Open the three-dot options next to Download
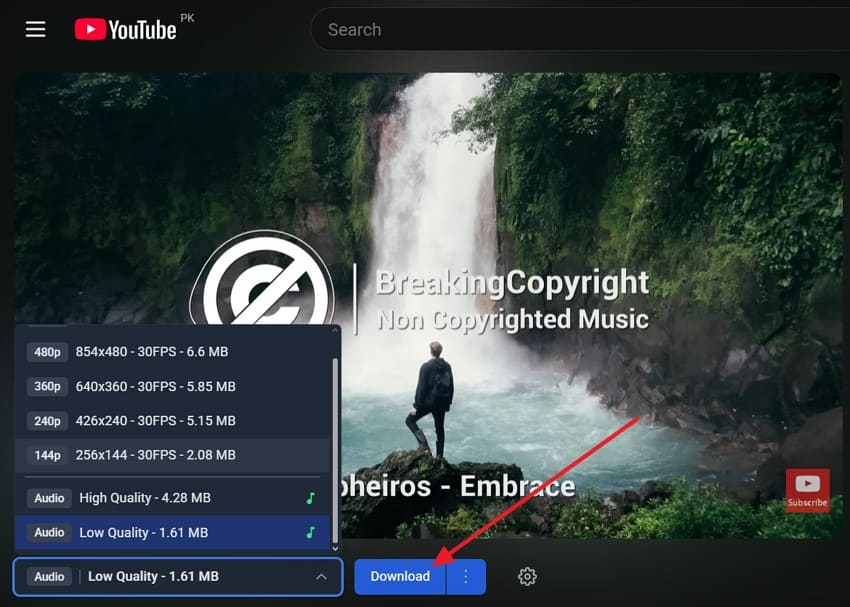 465,577
